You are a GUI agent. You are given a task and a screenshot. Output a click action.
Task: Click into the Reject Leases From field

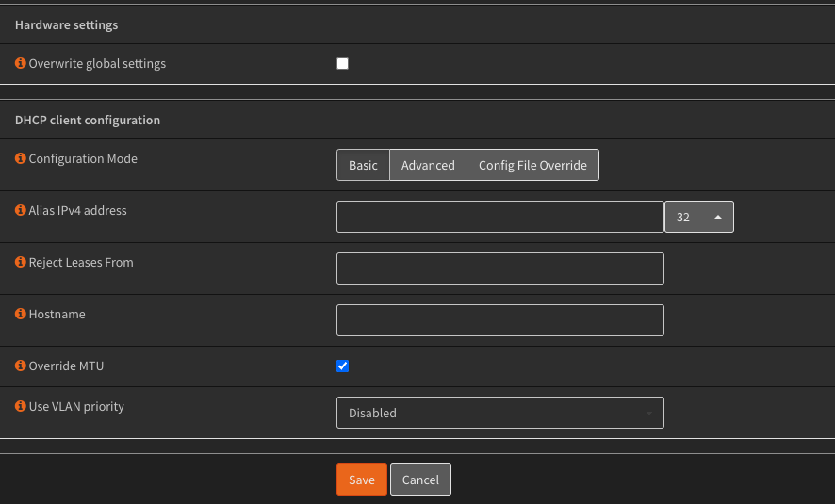point(500,268)
